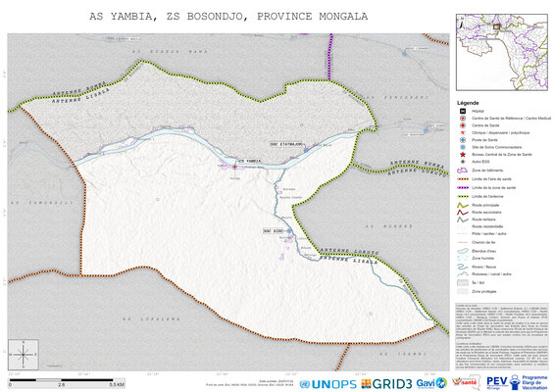Viewport: 555px width, 392px height.
Task: Click the 5.5 KM scale bar label
Action: (117, 384)
